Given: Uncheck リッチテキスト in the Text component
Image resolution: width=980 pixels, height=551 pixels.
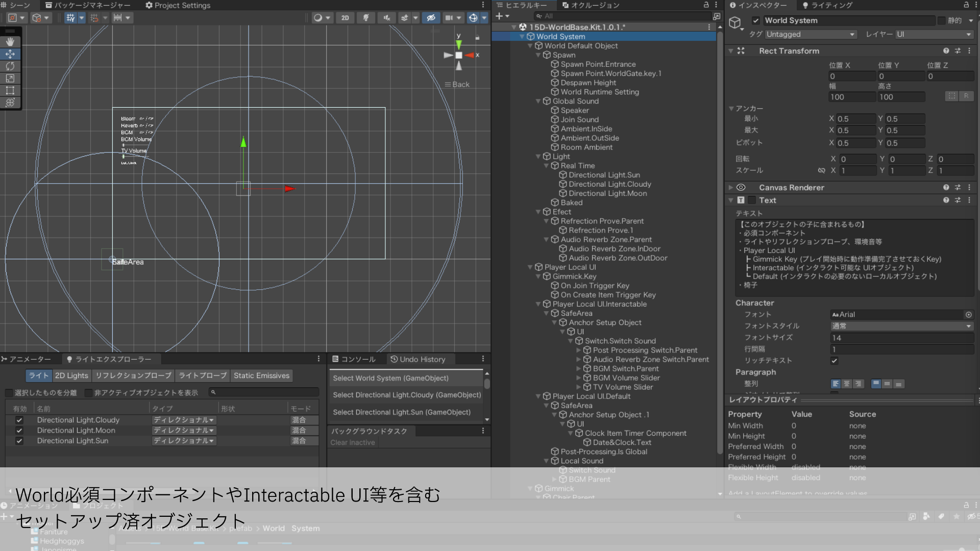Looking at the screenshot, I should pos(835,361).
